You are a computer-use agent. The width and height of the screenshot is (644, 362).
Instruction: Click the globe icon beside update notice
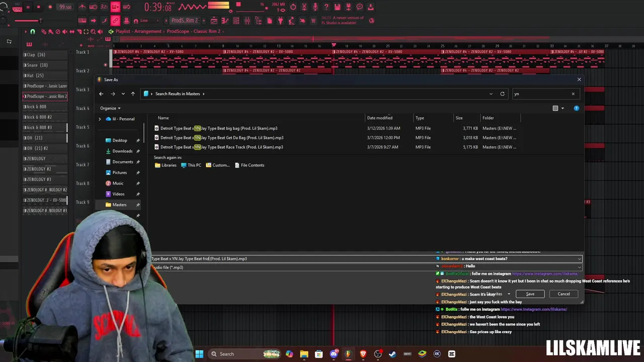(x=371, y=21)
